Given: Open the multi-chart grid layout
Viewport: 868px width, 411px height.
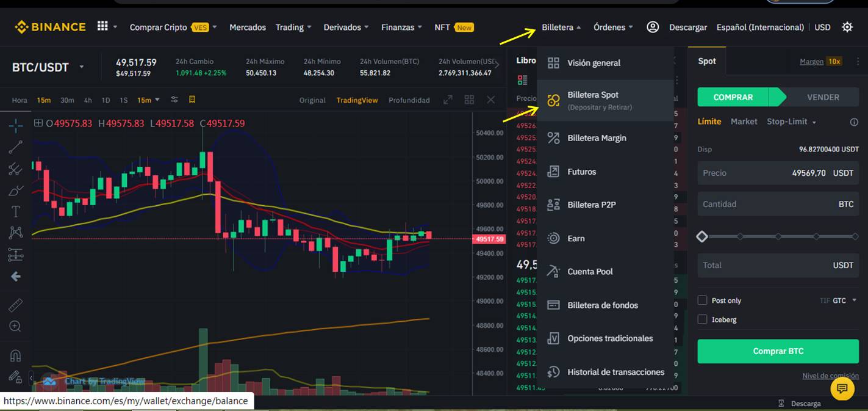Looking at the screenshot, I should click(x=469, y=100).
